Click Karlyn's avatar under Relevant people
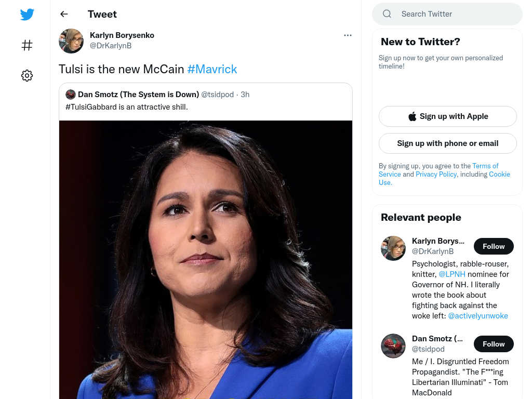 [393, 248]
